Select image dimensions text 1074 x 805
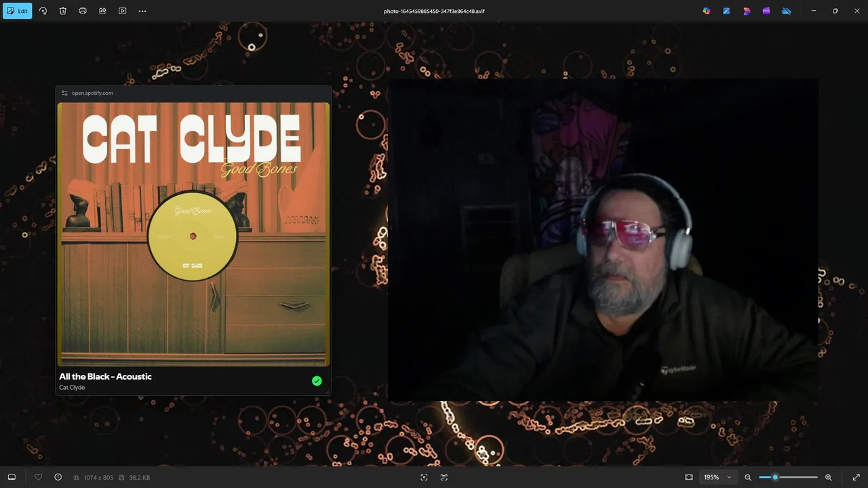 (x=98, y=478)
